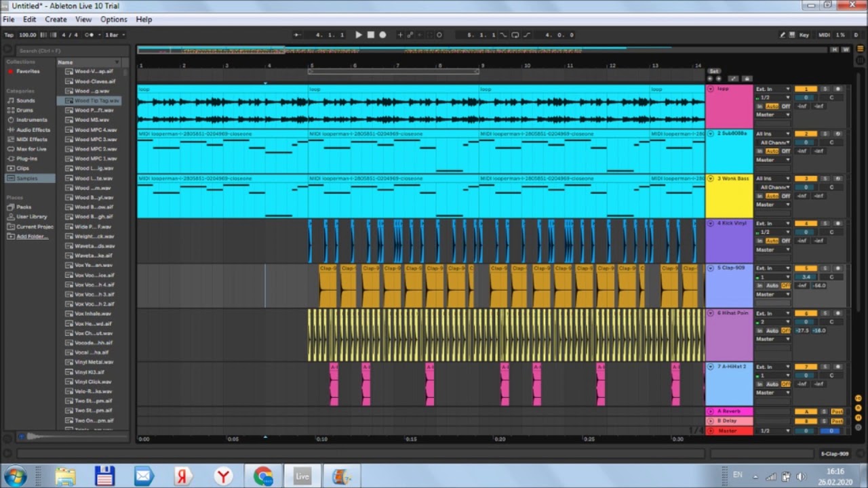The width and height of the screenshot is (868, 488).
Task: Fold the 2 Sub8088a track
Action: coord(711,134)
